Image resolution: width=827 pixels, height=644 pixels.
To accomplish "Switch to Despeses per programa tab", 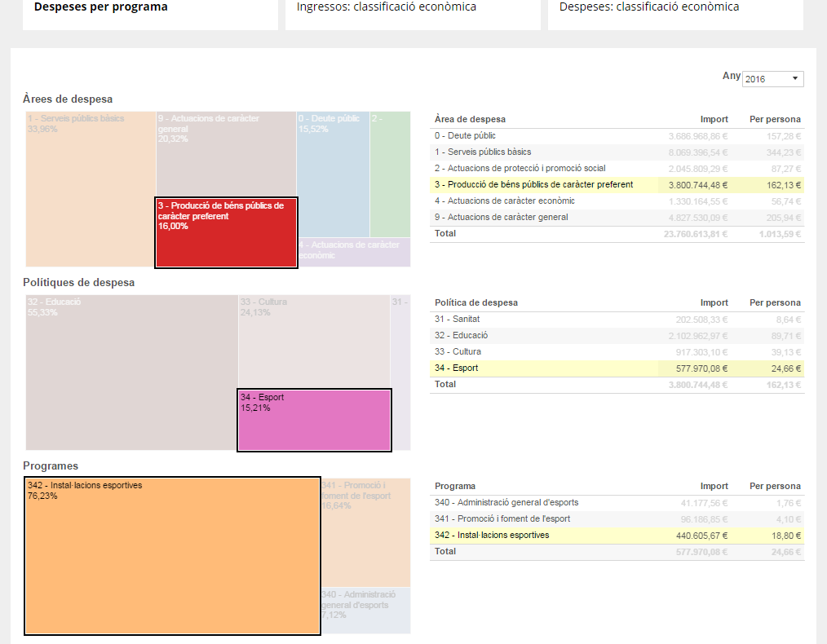I will tap(101, 7).
